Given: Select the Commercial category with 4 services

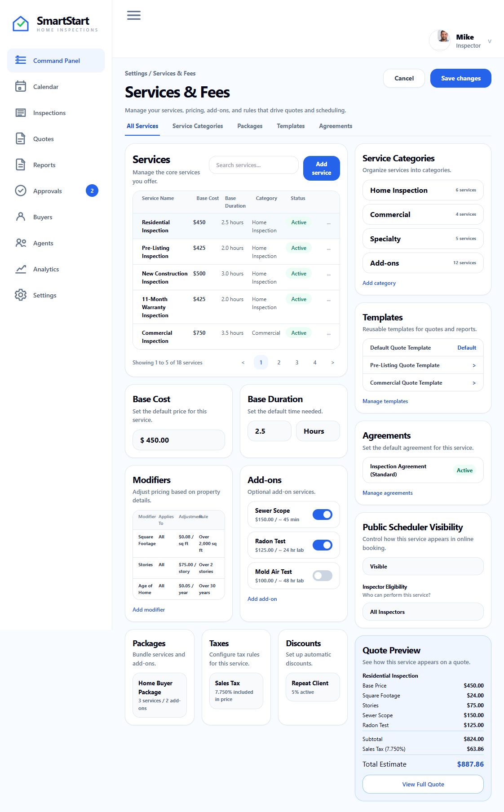Looking at the screenshot, I should click(x=423, y=214).
